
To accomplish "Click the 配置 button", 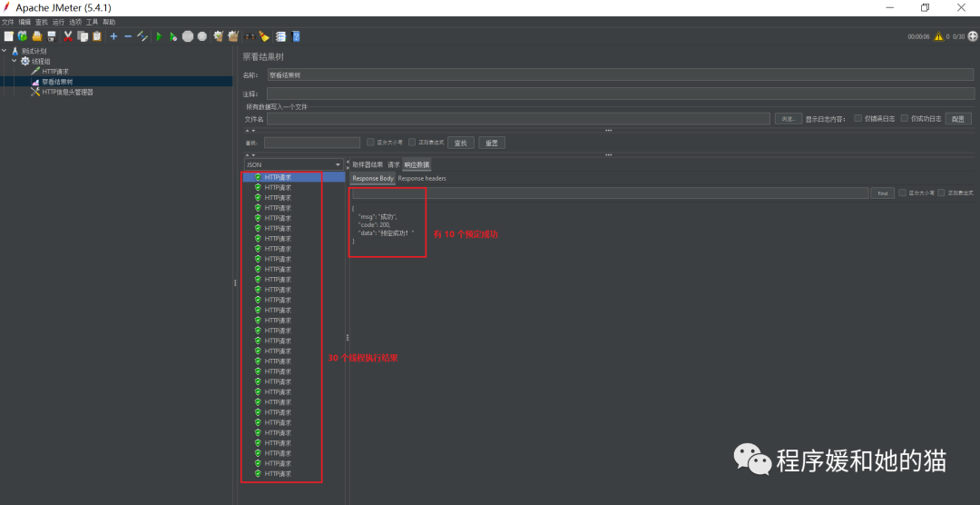I will (x=958, y=118).
